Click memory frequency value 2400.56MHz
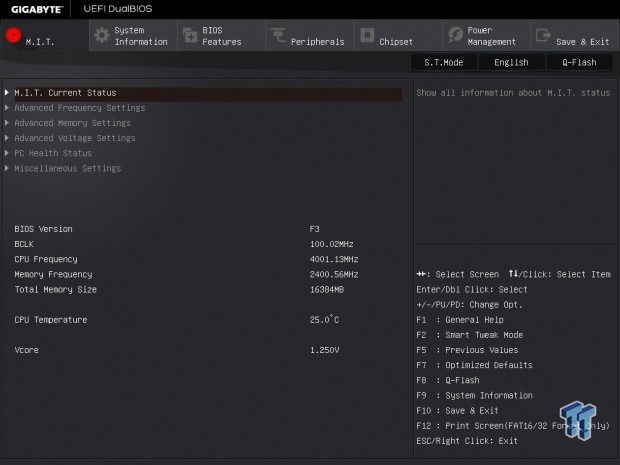The width and height of the screenshot is (620, 465). [334, 274]
